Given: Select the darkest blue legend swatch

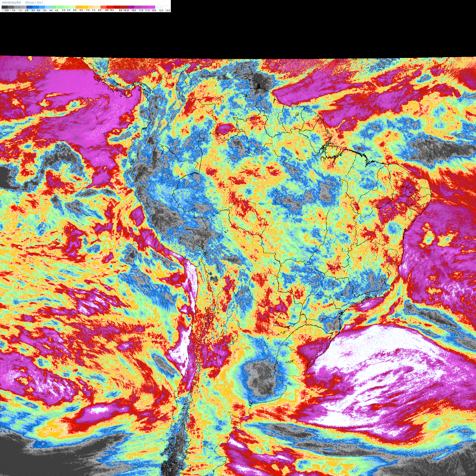Looking at the screenshot, I should click(x=29, y=7).
